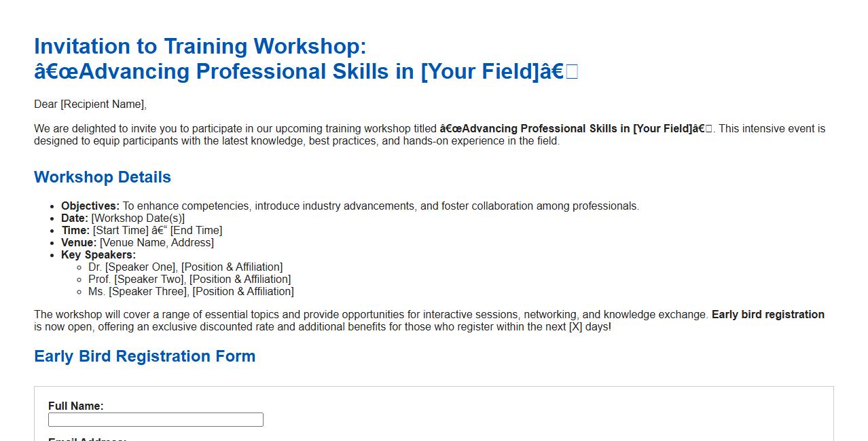Click the bold workshop title in the intro paragraph
Viewport: 868px width, 441px height.
point(576,129)
